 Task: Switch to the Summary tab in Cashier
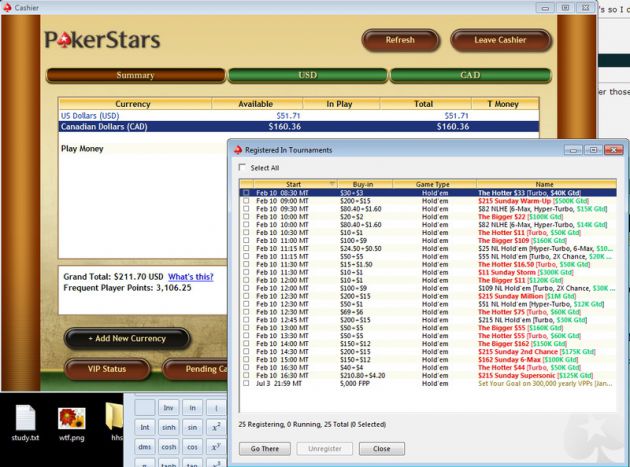coord(135,75)
